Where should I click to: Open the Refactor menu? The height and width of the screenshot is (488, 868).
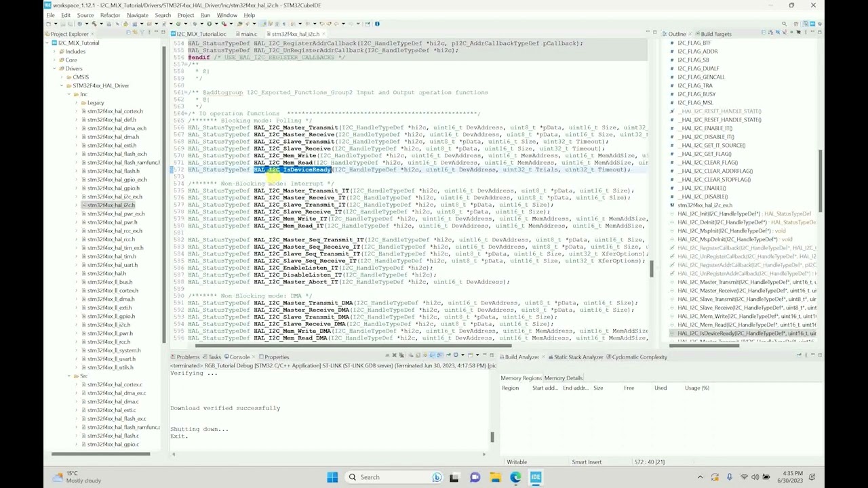(x=110, y=15)
